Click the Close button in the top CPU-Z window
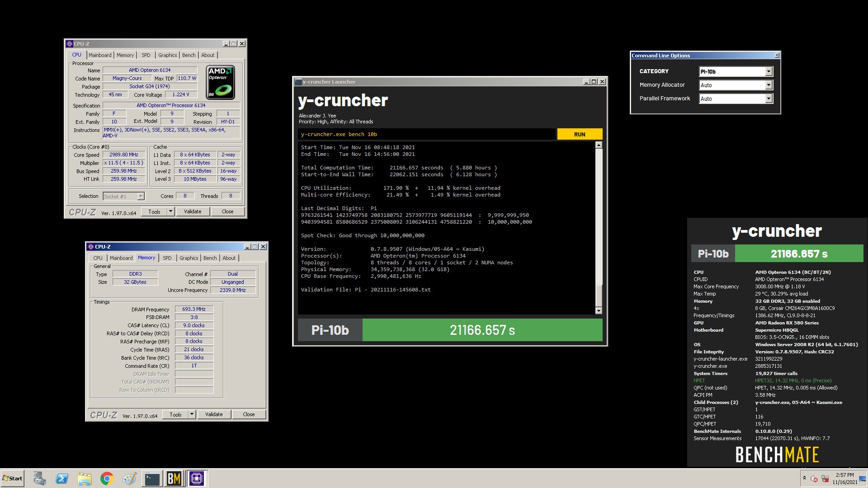Screen dimensions: 868x488 227,211
